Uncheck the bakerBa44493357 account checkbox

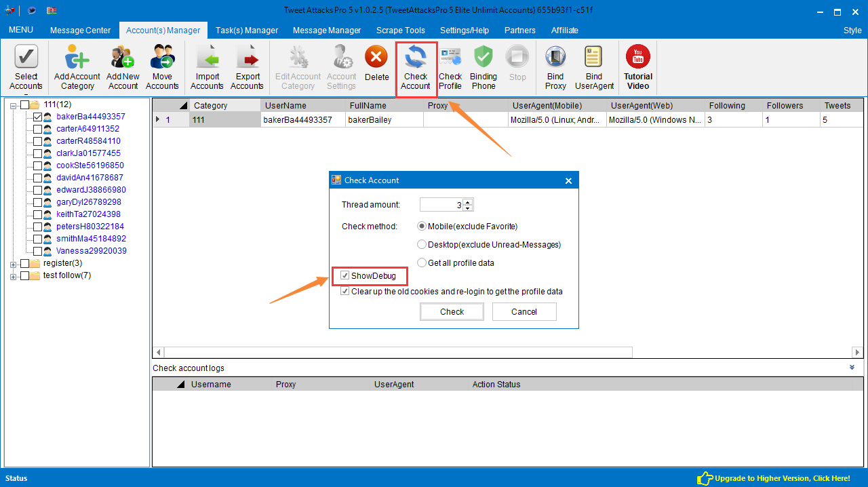pyautogui.click(x=37, y=117)
